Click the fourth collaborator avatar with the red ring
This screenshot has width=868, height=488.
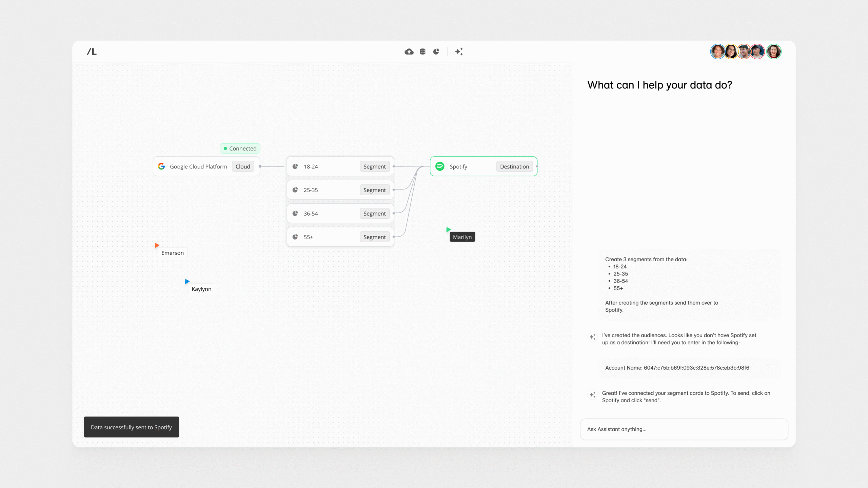tap(757, 52)
